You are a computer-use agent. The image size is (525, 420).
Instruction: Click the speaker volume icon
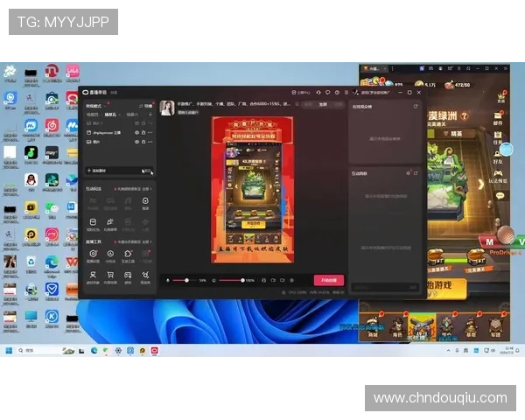click(x=213, y=280)
